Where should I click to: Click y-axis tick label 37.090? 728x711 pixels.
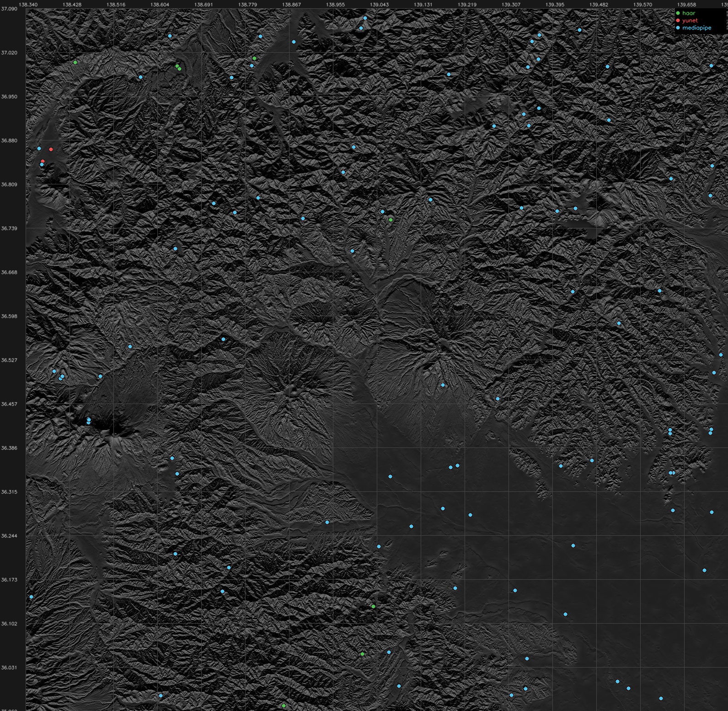(x=9, y=9)
